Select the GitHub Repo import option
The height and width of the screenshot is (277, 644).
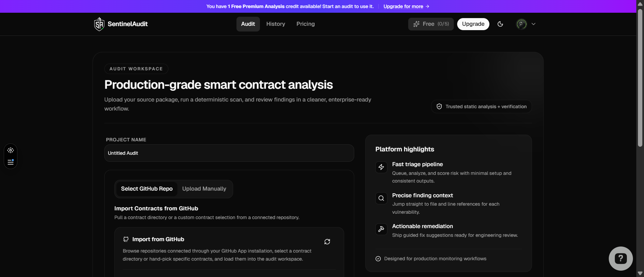coord(147,189)
